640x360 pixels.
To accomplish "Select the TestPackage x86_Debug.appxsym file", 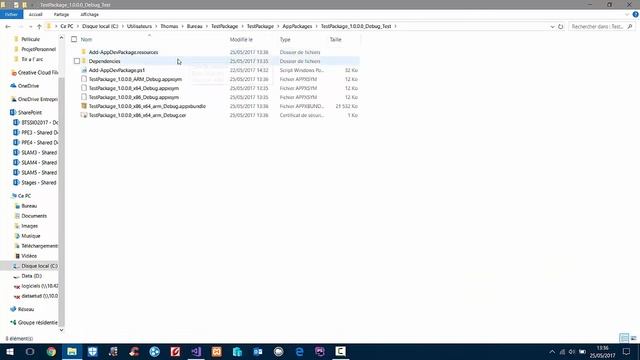I will (133, 97).
